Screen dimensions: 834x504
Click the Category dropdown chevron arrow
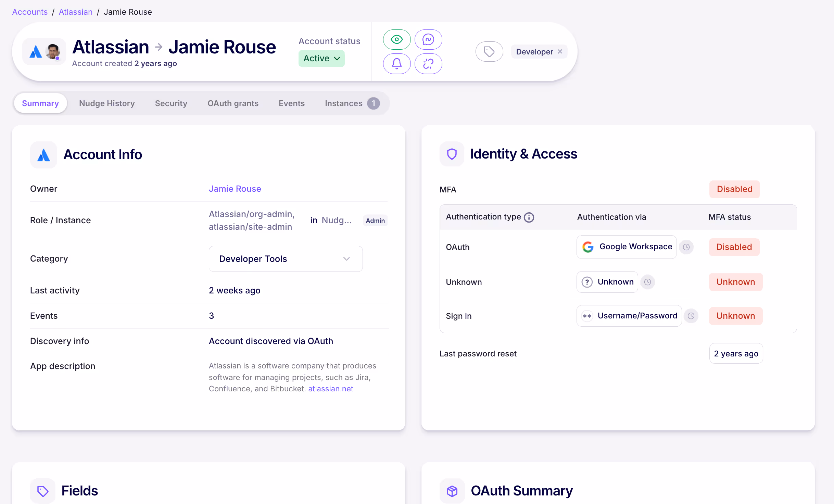[x=346, y=259]
